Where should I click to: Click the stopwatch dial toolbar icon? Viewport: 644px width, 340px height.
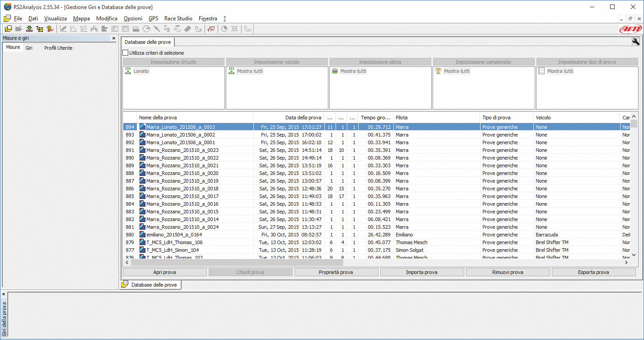[146, 29]
